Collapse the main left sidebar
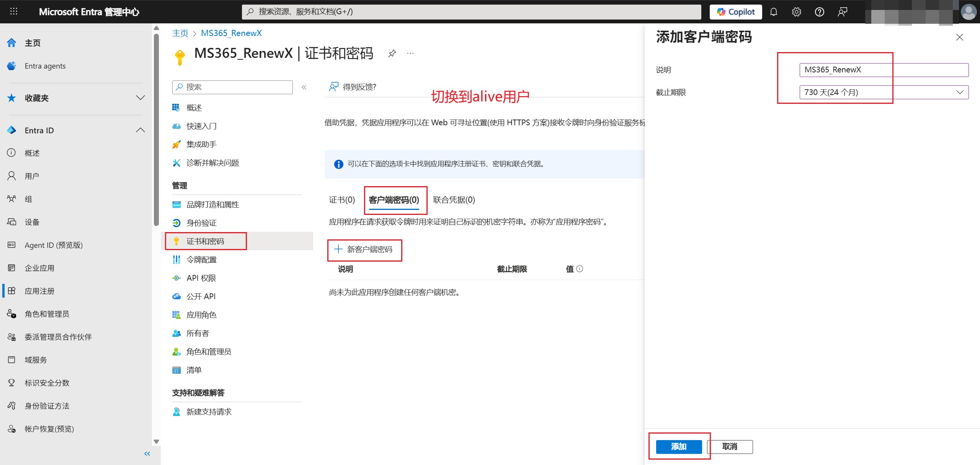The height and width of the screenshot is (465, 980). [x=147, y=454]
